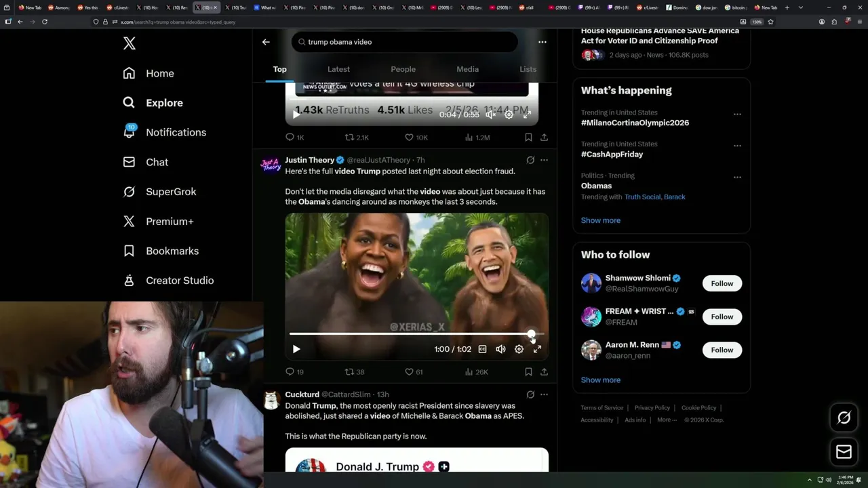The height and width of the screenshot is (488, 868).
Task: Open more options for #MilanoCortinaOlympic2026 trend
Action: [737, 115]
